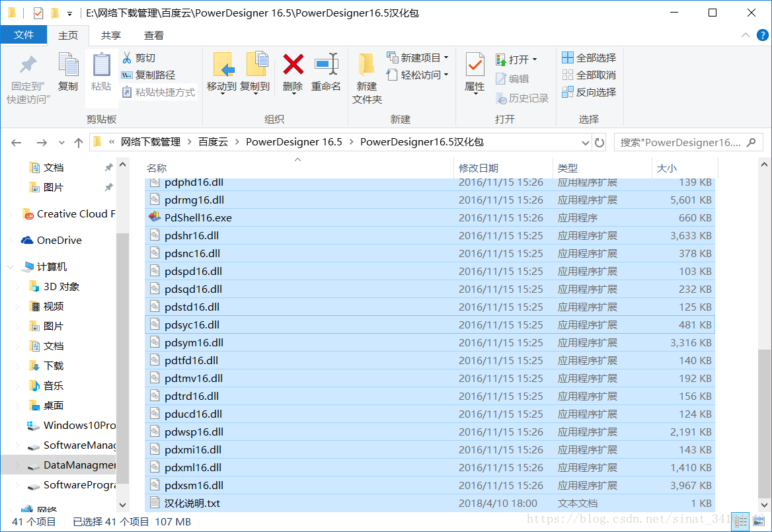Open DataManagment drive in sidebar
This screenshot has width=772, height=532.
tap(72, 465)
